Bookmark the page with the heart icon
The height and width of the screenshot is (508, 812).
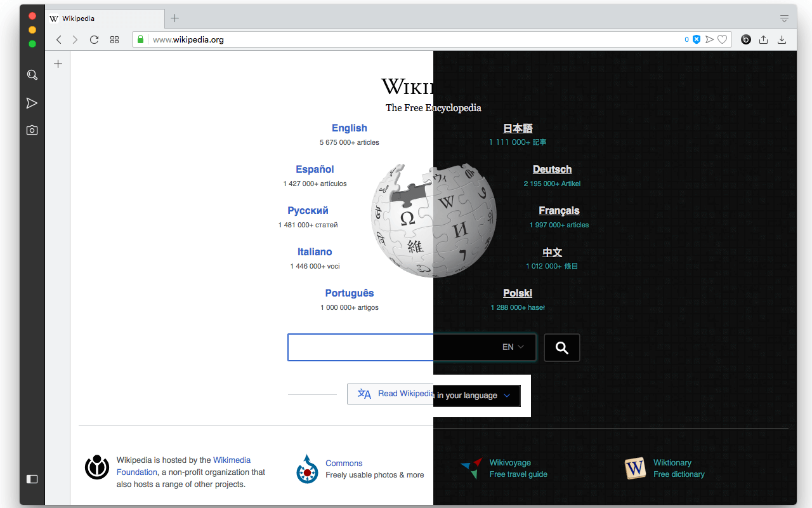722,39
